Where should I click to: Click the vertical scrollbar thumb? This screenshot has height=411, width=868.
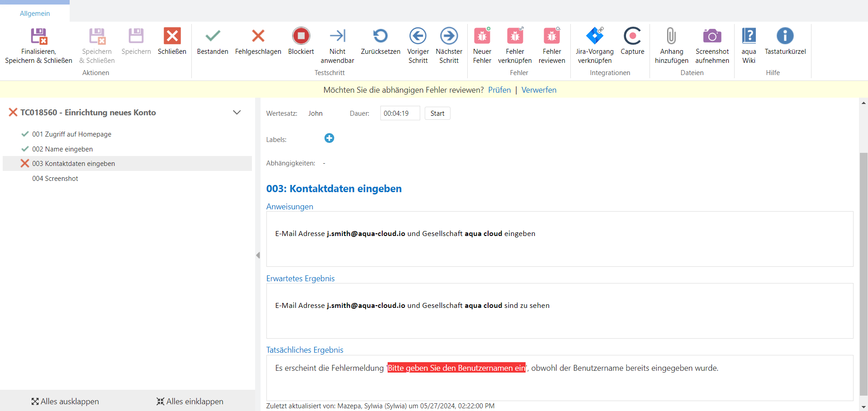click(863, 271)
